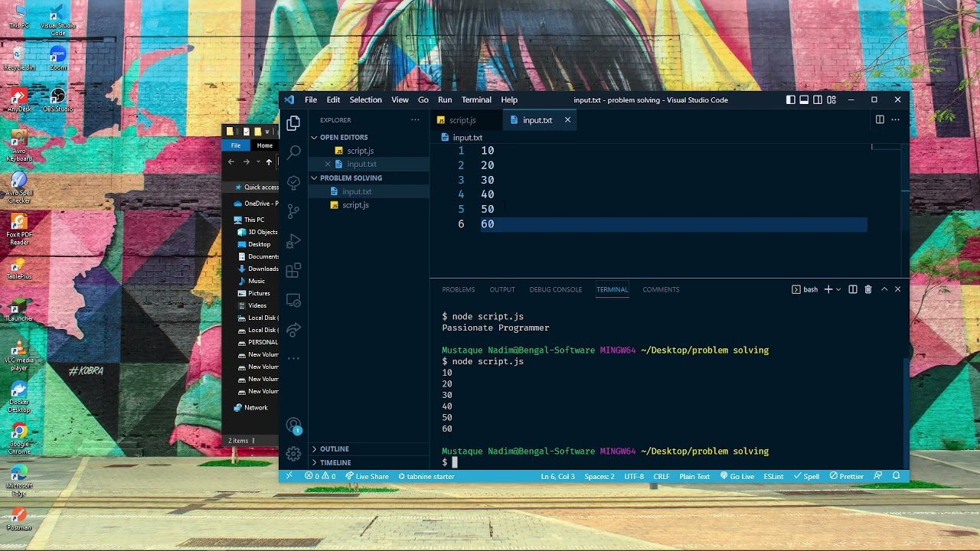This screenshot has height=551, width=980.
Task: Expand the Timeline section
Action: [x=369, y=463]
